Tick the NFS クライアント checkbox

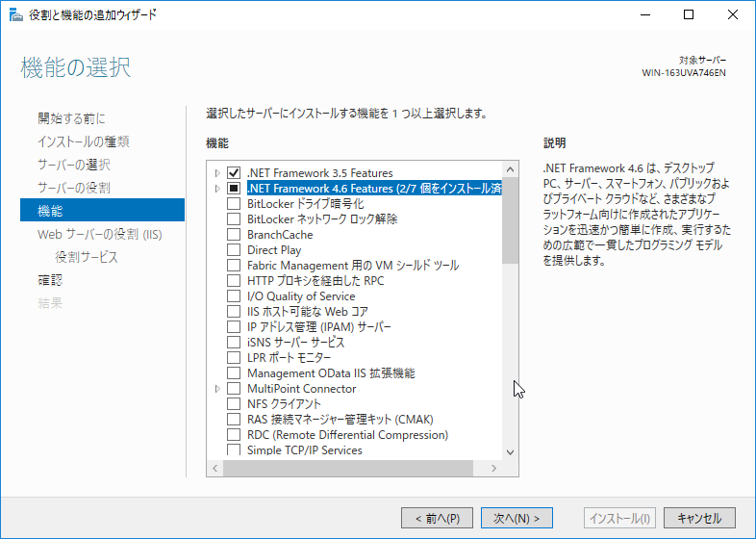pyautogui.click(x=234, y=404)
